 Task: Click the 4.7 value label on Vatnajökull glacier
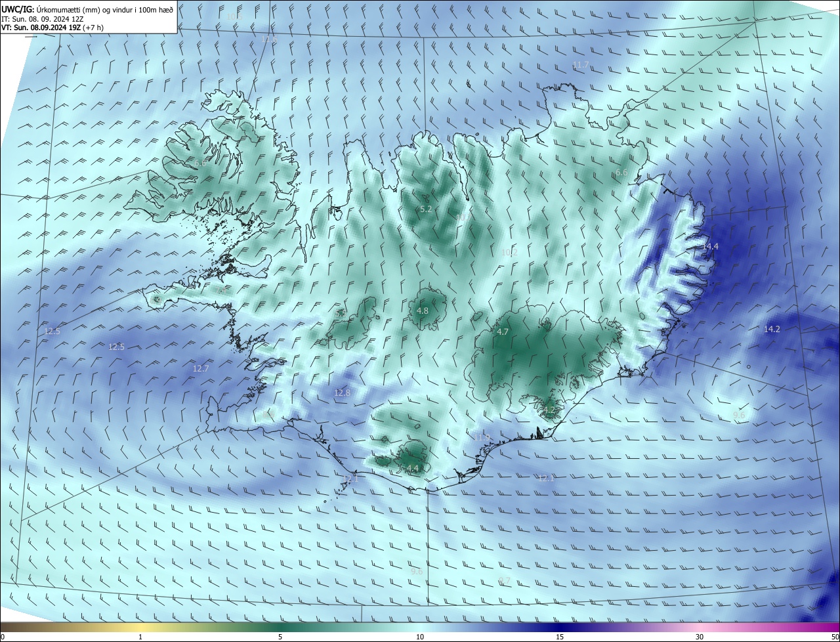[x=503, y=332]
